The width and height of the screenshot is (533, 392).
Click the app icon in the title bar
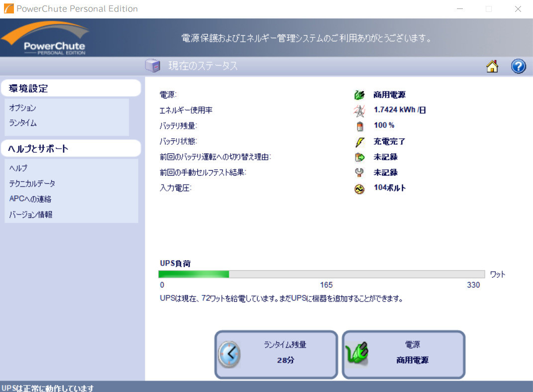point(9,8)
